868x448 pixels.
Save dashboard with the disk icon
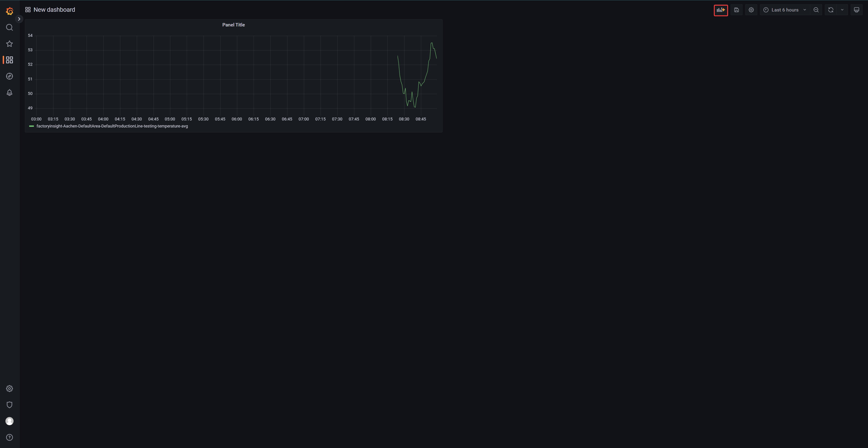click(737, 10)
